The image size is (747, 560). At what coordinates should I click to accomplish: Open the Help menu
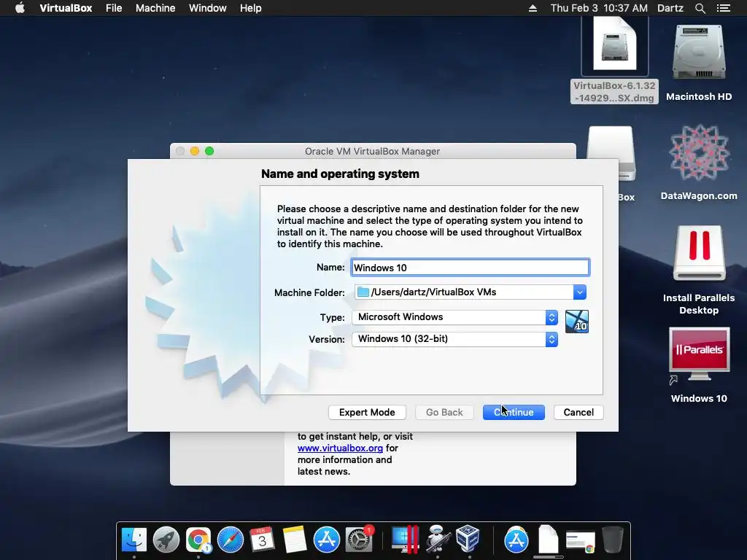(251, 8)
